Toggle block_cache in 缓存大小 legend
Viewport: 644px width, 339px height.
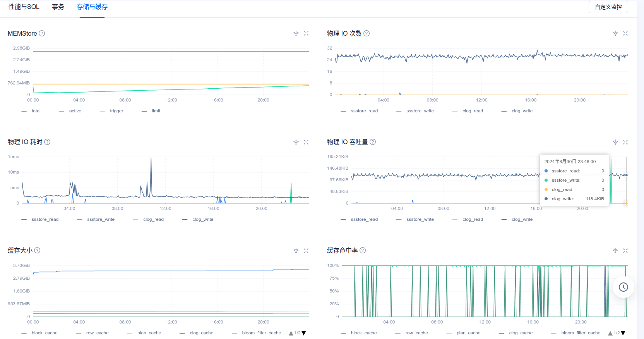tap(39, 333)
